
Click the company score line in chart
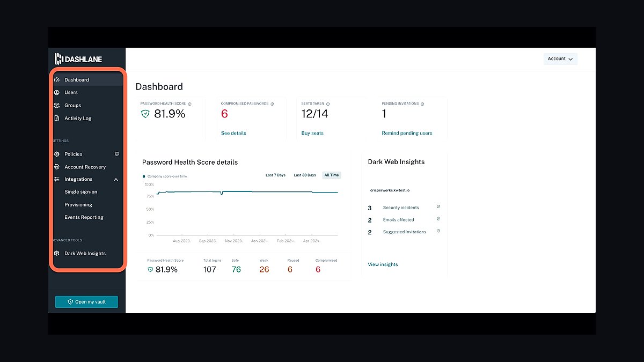pos(247,192)
